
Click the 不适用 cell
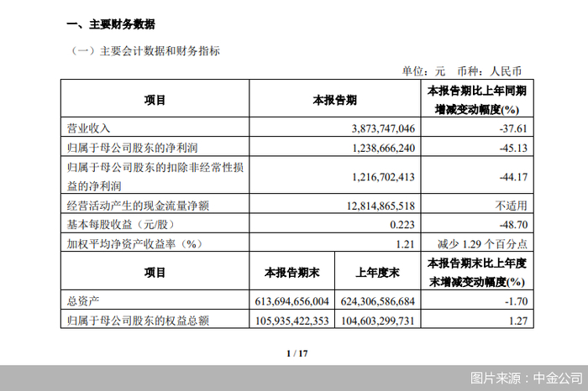coord(511,206)
